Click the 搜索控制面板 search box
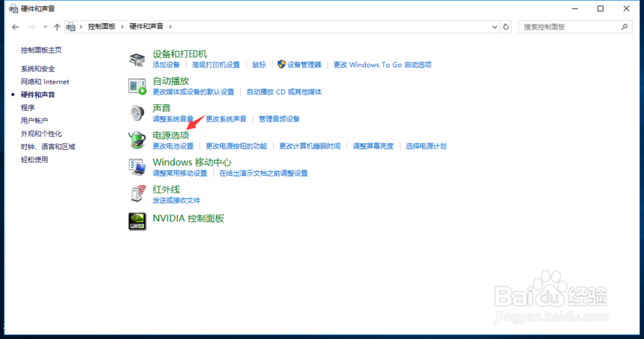644x339 pixels. point(575,27)
